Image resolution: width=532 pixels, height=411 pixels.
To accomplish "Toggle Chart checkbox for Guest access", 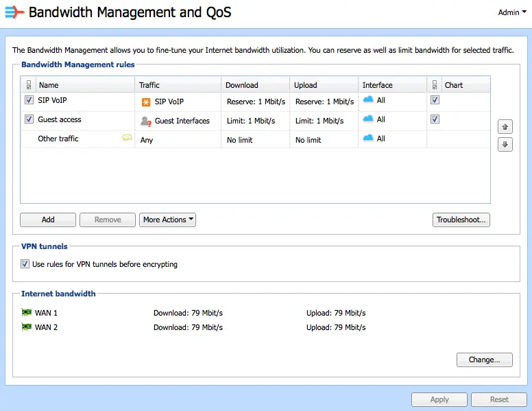I will (435, 119).
